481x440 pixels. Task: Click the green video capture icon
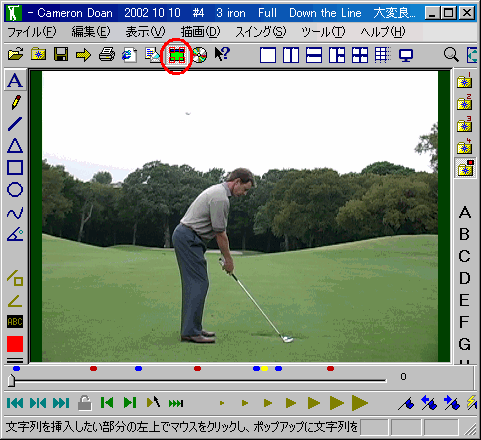click(177, 55)
